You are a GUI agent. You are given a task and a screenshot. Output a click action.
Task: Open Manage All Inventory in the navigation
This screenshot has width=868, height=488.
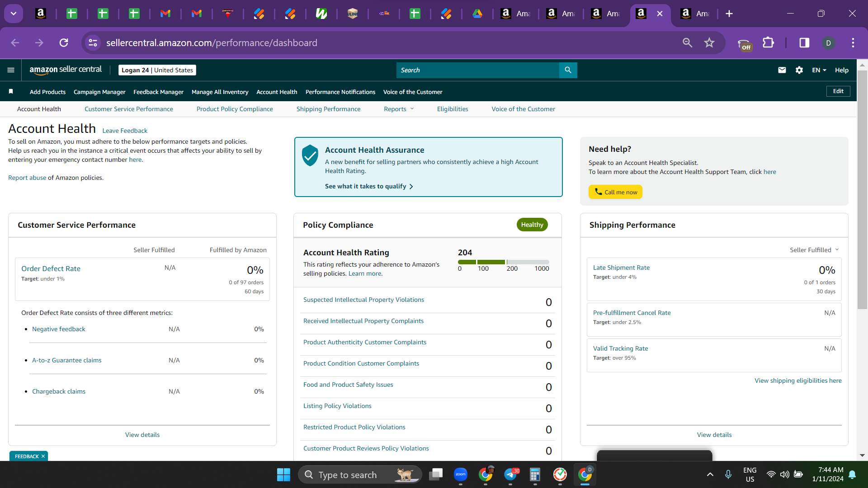click(x=220, y=92)
